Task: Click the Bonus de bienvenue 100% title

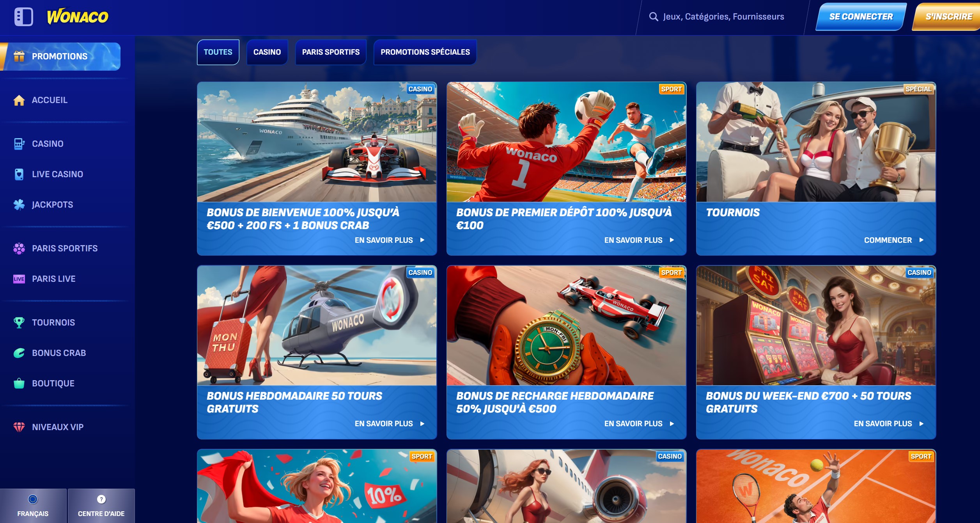Action: pyautogui.click(x=303, y=219)
